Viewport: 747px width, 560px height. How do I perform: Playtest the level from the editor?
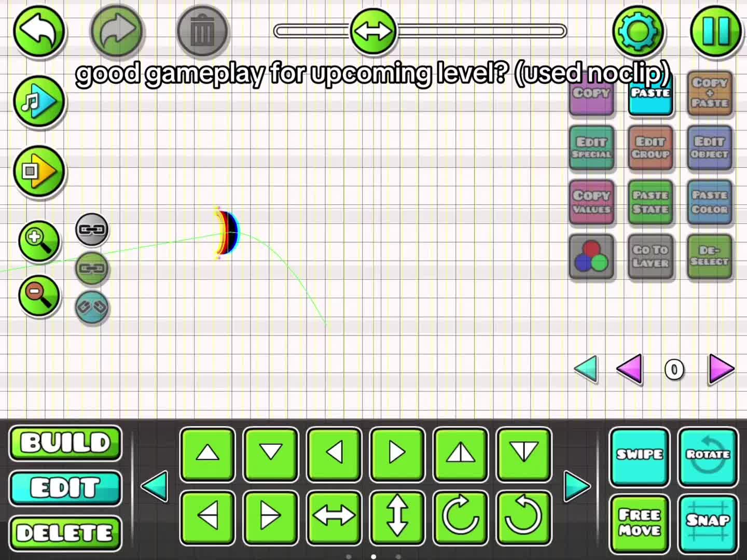[x=39, y=171]
